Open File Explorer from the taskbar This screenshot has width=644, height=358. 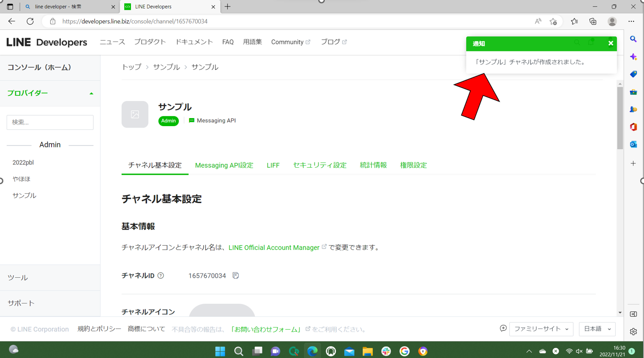(367, 351)
